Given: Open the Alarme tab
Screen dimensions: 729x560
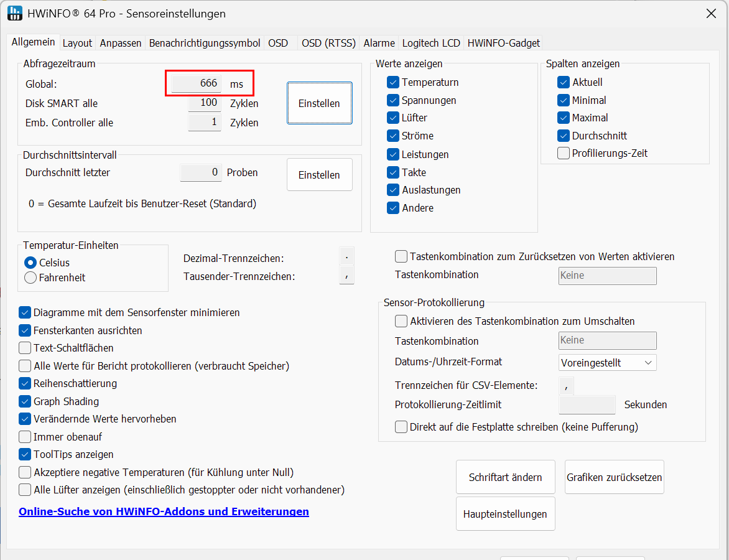Looking at the screenshot, I should coord(379,44).
